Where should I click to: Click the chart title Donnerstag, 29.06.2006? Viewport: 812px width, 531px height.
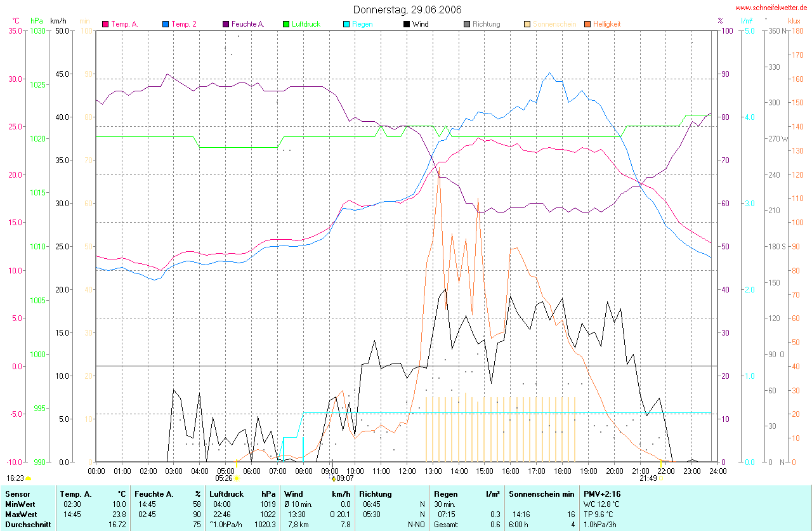(x=407, y=10)
